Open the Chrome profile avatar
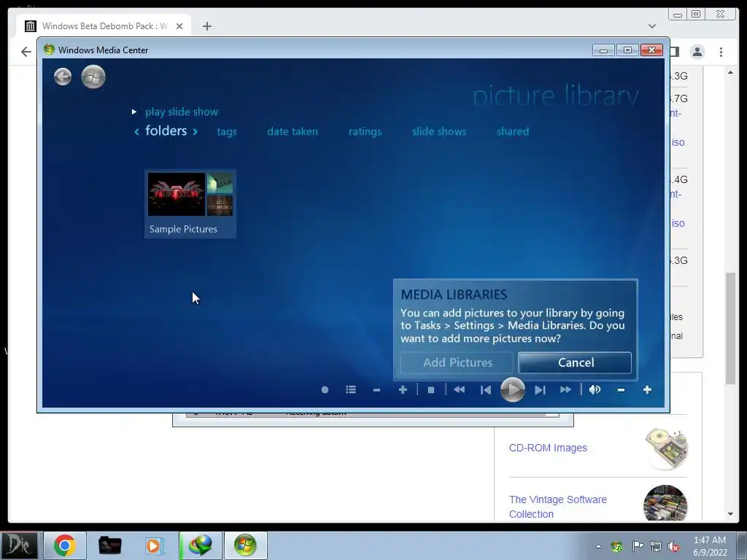 point(697,52)
